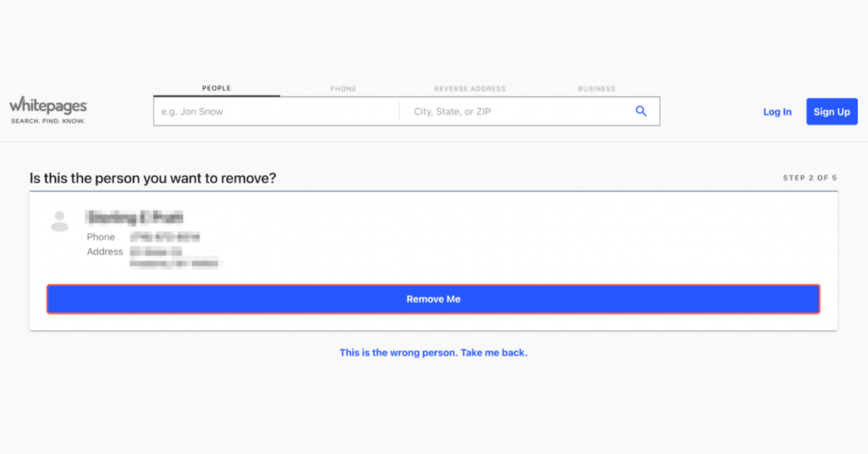This screenshot has height=454, width=868.
Task: Click the Address field label
Action: tap(104, 252)
